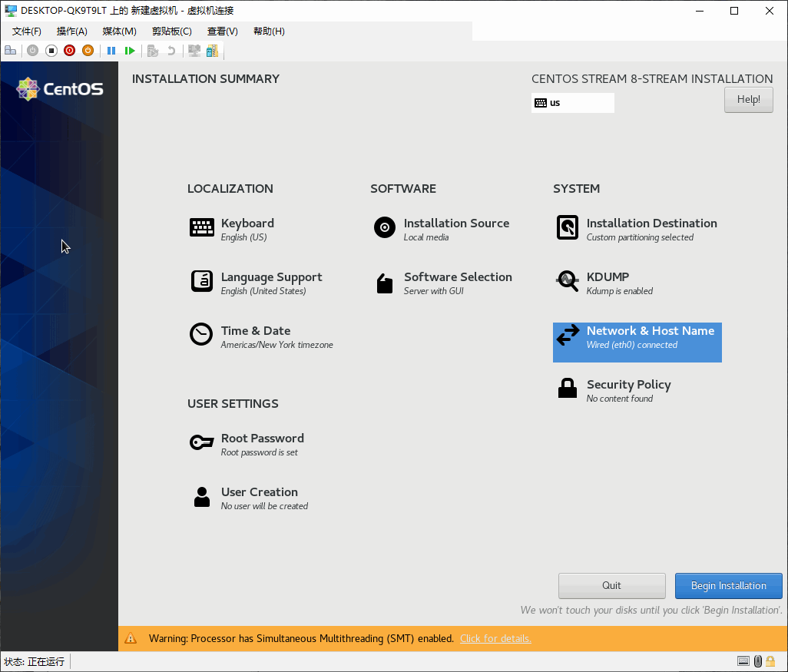Open Security Policy label
Viewport: 788px width, 672px height.
(x=629, y=385)
